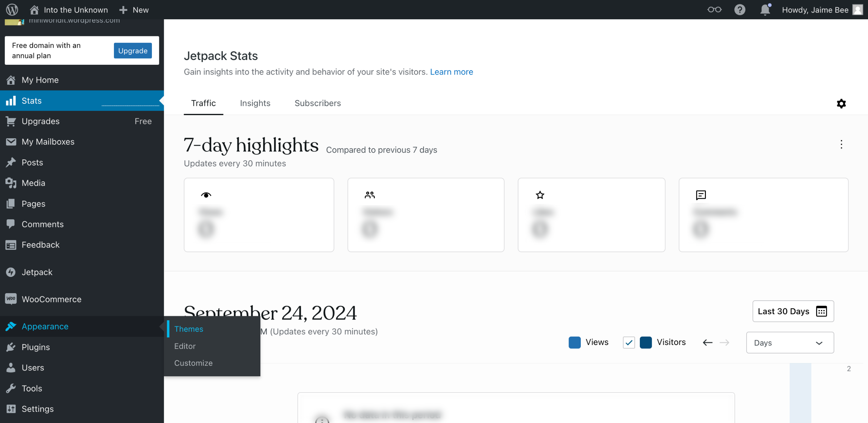This screenshot has width=868, height=423.
Task: Open Jetpack Stats settings gear
Action: (x=841, y=103)
